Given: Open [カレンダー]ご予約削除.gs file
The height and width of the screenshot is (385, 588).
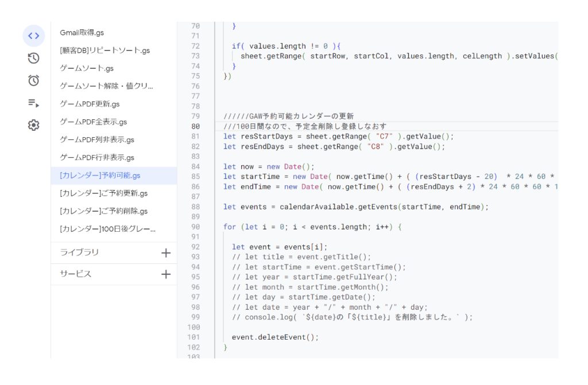Looking at the screenshot, I should 103,211.
